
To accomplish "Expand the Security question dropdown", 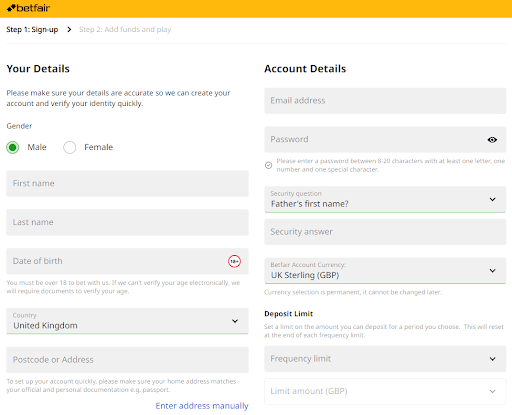I will (x=385, y=199).
